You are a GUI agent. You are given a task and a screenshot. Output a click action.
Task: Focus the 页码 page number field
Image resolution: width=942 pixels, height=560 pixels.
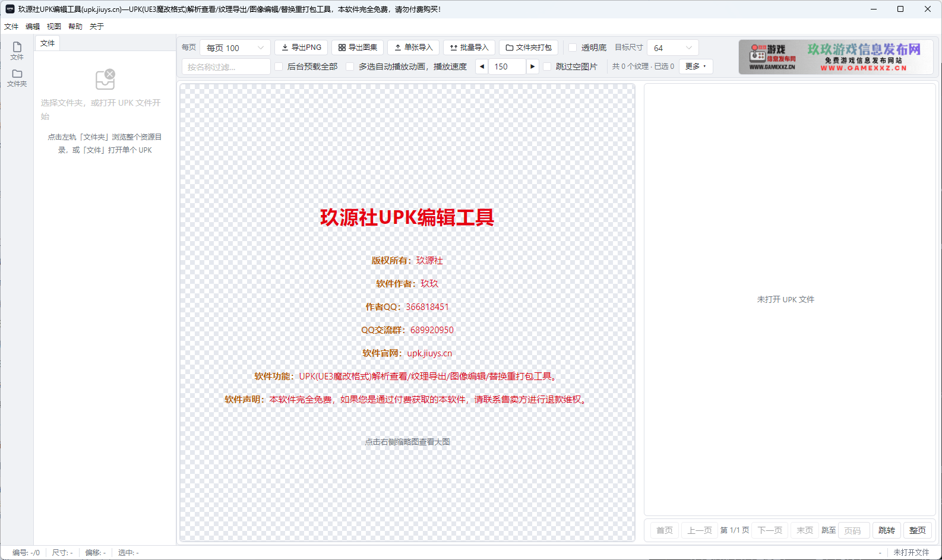tap(854, 530)
